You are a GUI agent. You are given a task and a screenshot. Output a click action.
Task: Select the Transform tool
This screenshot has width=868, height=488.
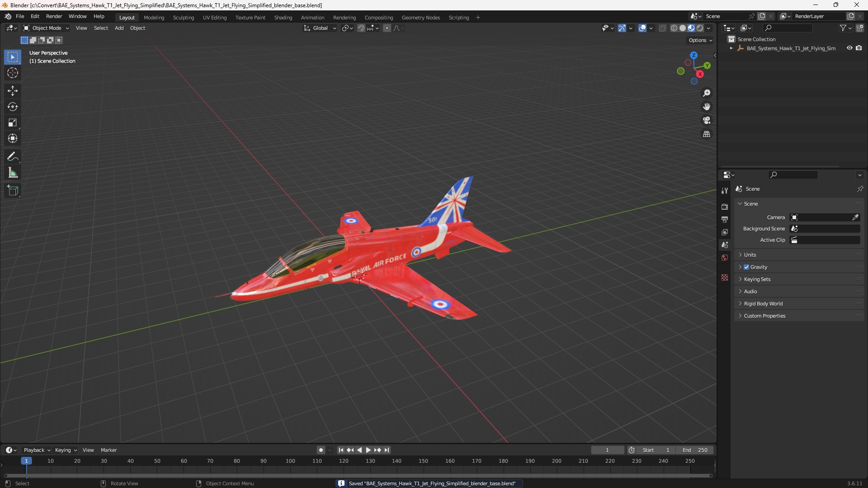tap(13, 138)
